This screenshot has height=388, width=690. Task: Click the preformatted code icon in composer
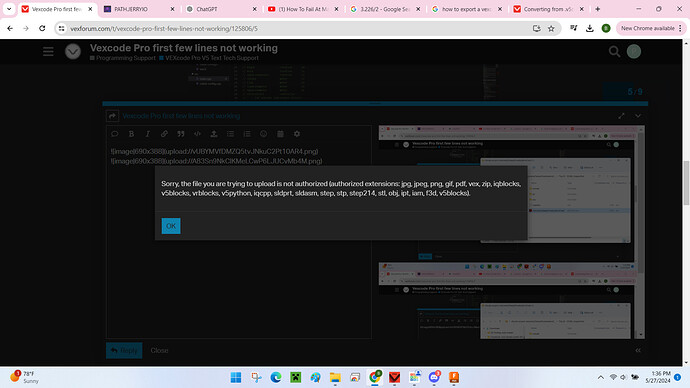coord(198,134)
